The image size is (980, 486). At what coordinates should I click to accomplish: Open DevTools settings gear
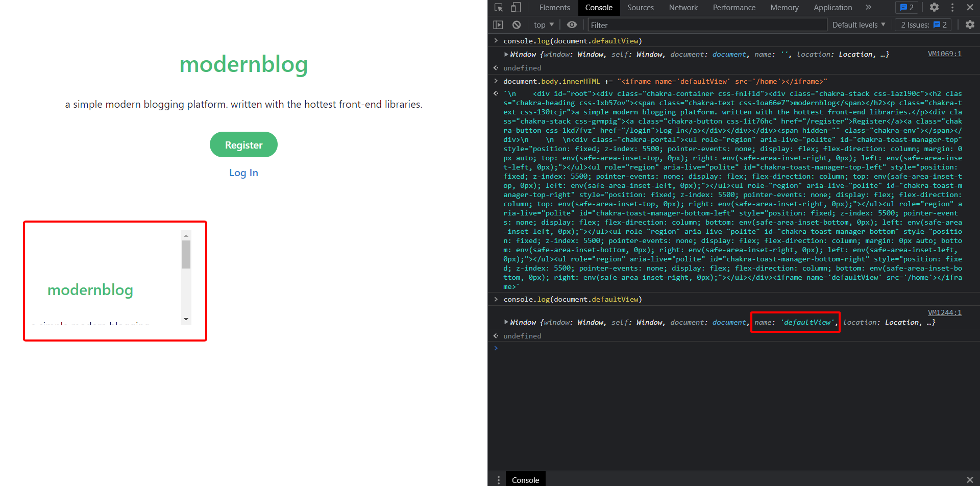pyautogui.click(x=934, y=7)
